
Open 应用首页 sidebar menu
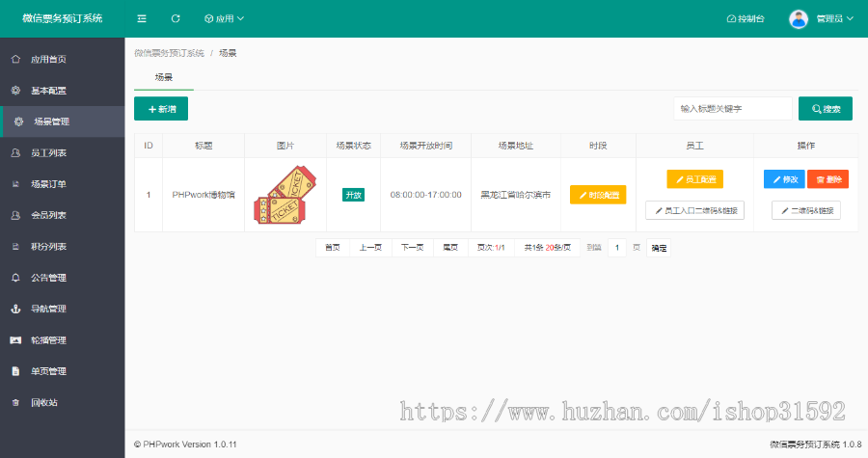coord(63,59)
